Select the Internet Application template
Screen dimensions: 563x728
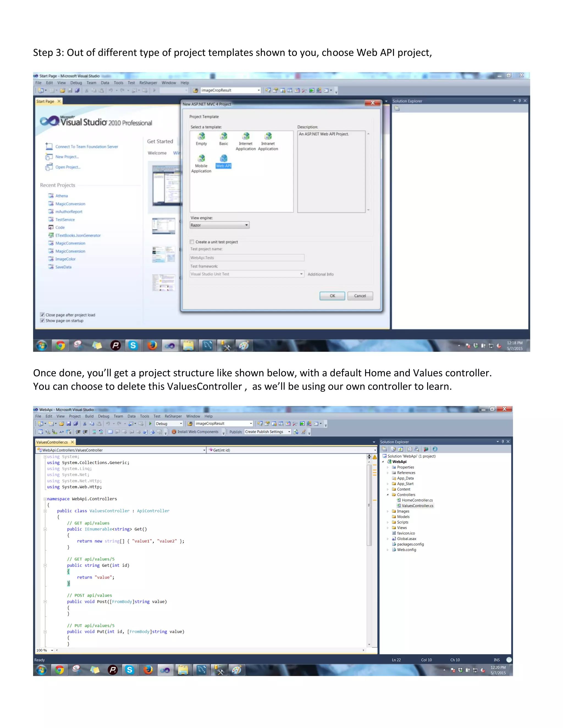pos(246,141)
